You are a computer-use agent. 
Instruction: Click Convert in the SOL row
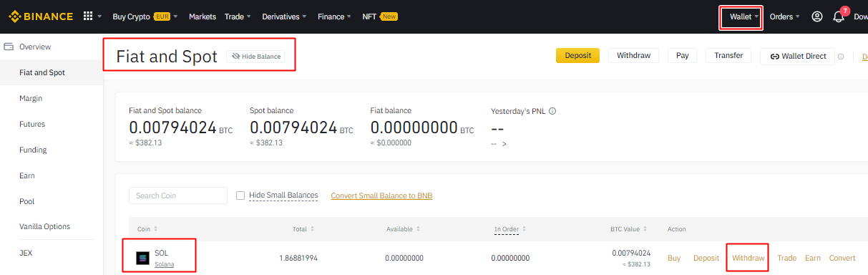(x=842, y=258)
